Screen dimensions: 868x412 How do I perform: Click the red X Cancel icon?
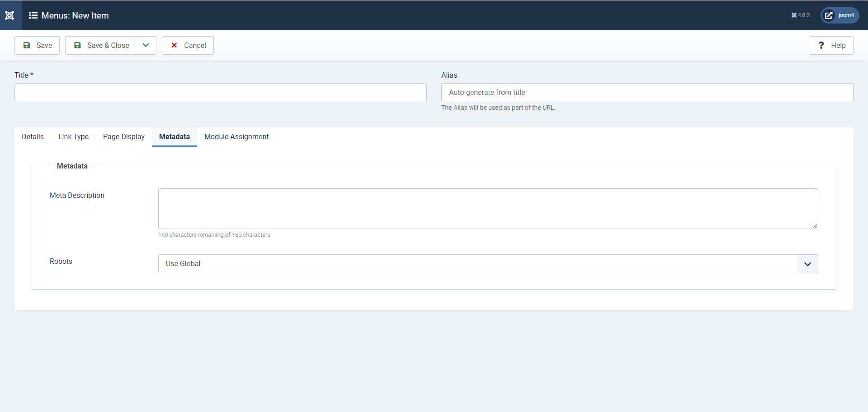[x=174, y=45]
